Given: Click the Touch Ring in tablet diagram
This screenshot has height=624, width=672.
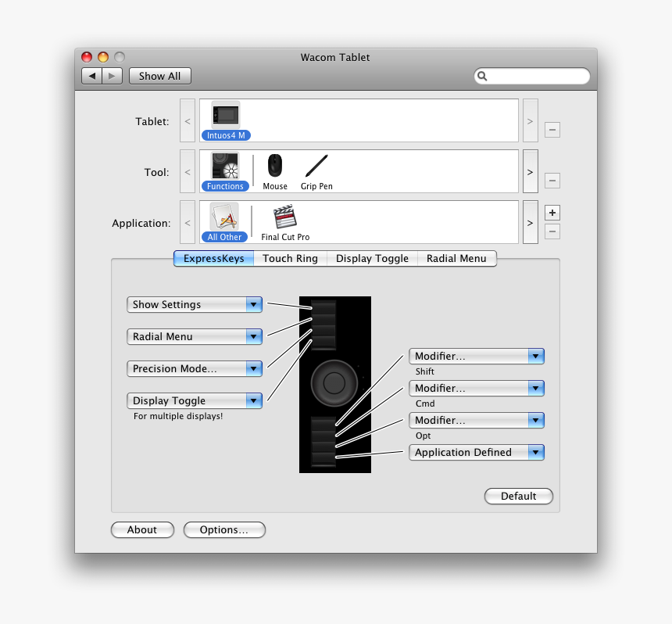Looking at the screenshot, I should [334, 383].
